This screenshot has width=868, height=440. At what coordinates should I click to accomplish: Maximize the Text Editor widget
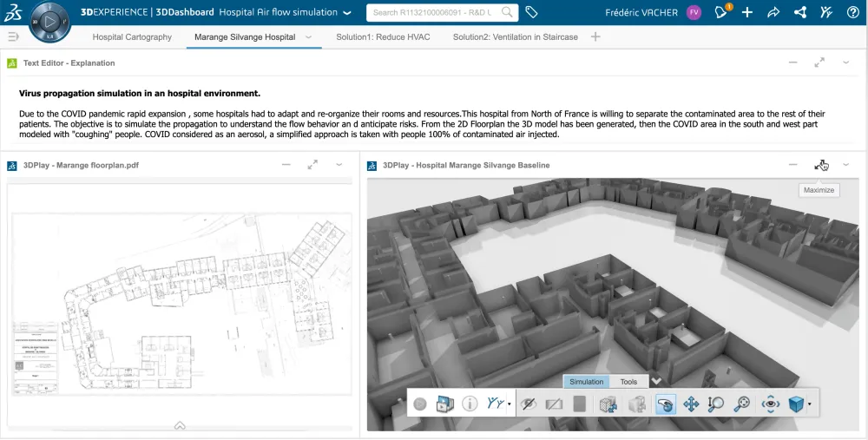819,62
